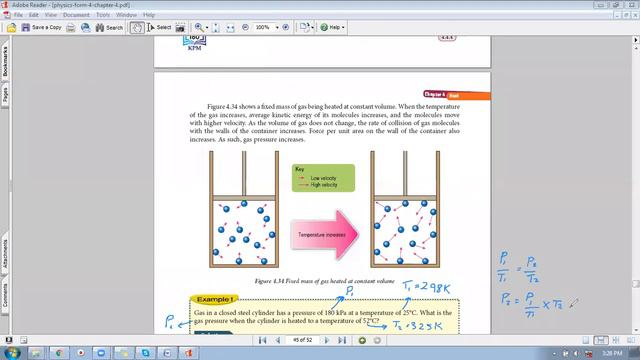
Task: Click the screen recorder taskbar icon
Action: (81, 353)
